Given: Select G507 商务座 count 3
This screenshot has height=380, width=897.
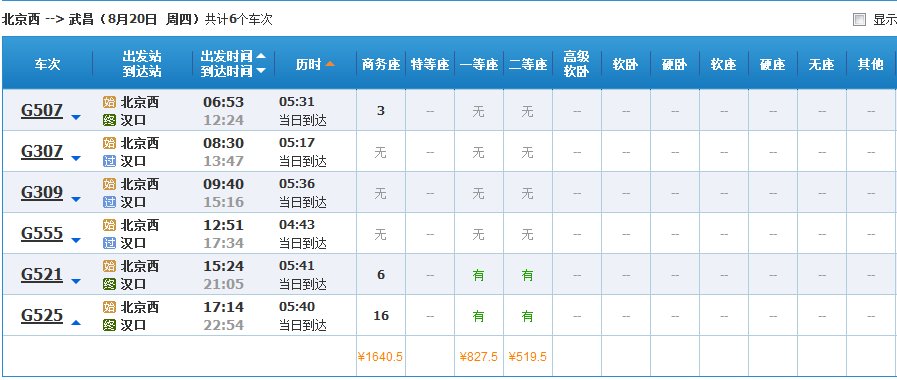Looking at the screenshot, I should coord(381,110).
